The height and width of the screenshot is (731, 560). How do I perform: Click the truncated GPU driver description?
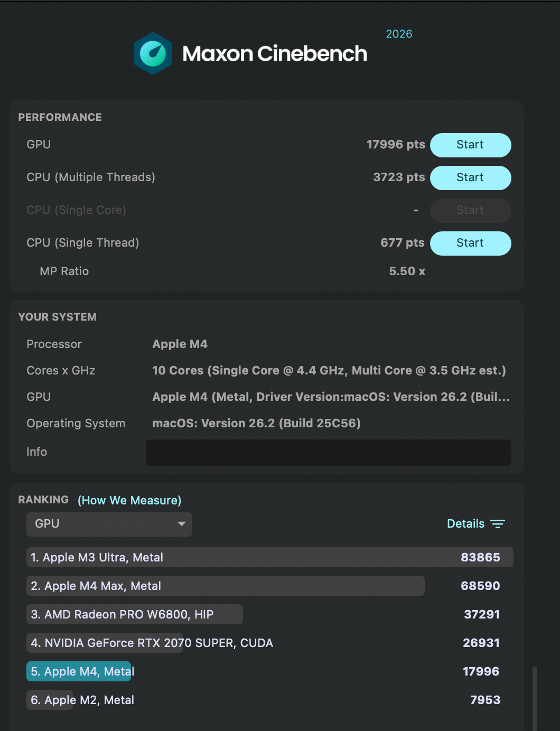coord(331,397)
